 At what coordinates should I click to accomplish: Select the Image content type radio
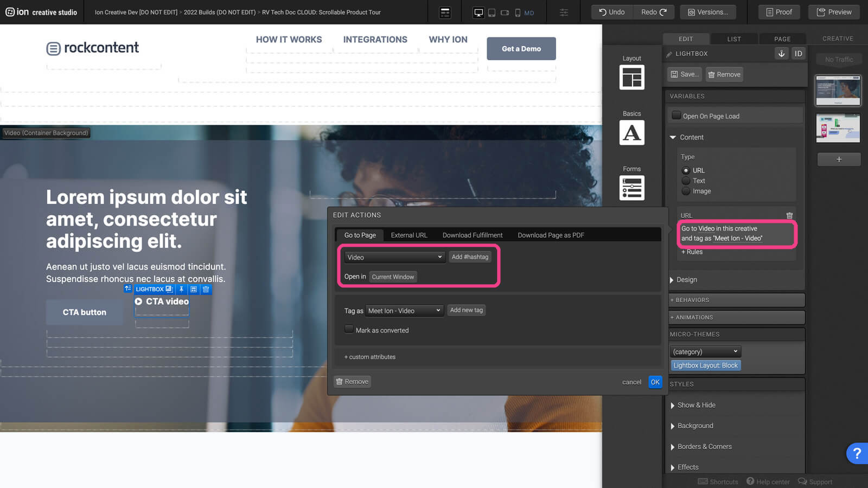[x=686, y=191]
